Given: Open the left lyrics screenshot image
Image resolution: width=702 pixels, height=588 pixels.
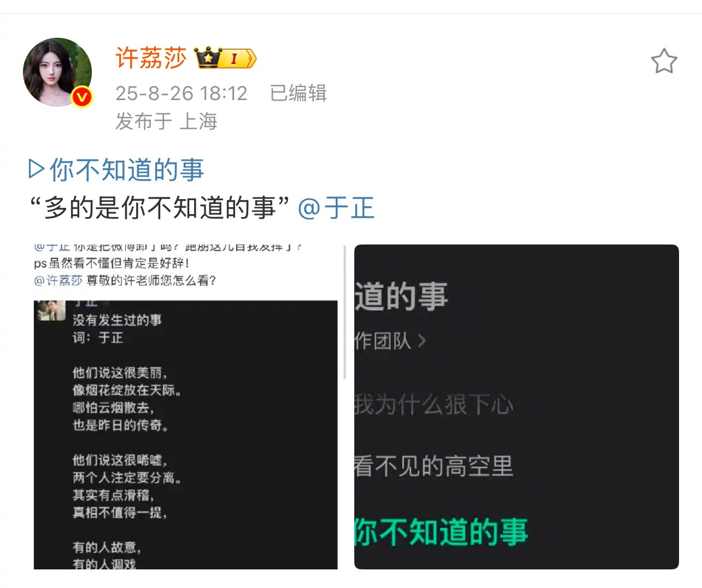Looking at the screenshot, I should [x=186, y=407].
